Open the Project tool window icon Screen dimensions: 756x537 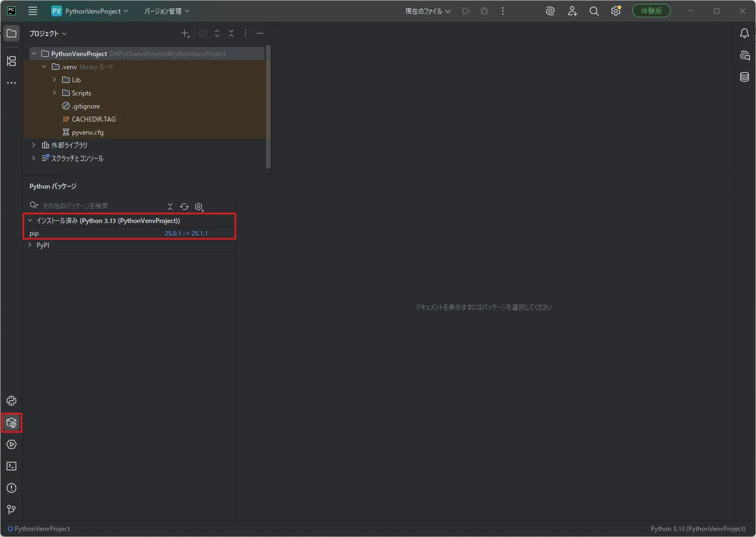[x=11, y=33]
